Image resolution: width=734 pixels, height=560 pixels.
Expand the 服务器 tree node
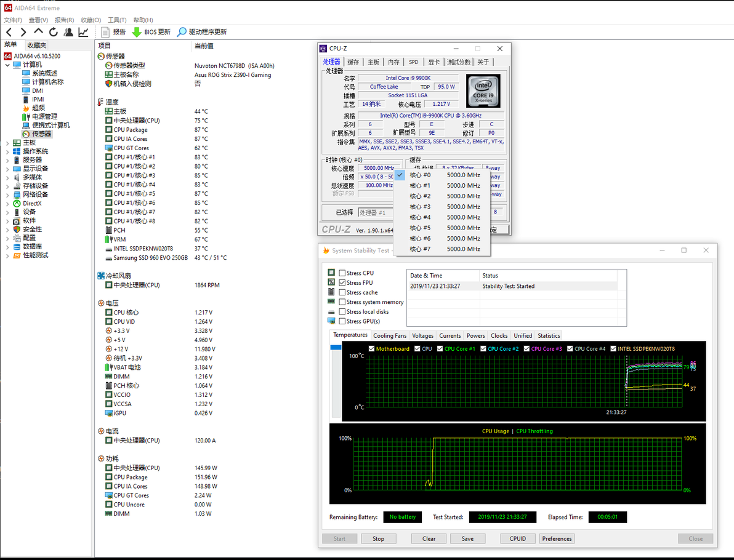tap(7, 160)
